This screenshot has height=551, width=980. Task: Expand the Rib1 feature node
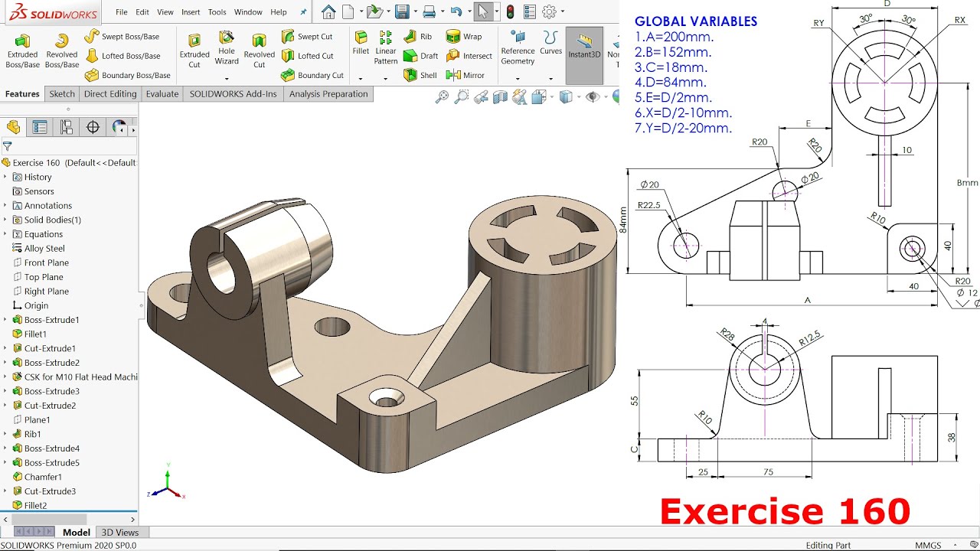coord(5,434)
